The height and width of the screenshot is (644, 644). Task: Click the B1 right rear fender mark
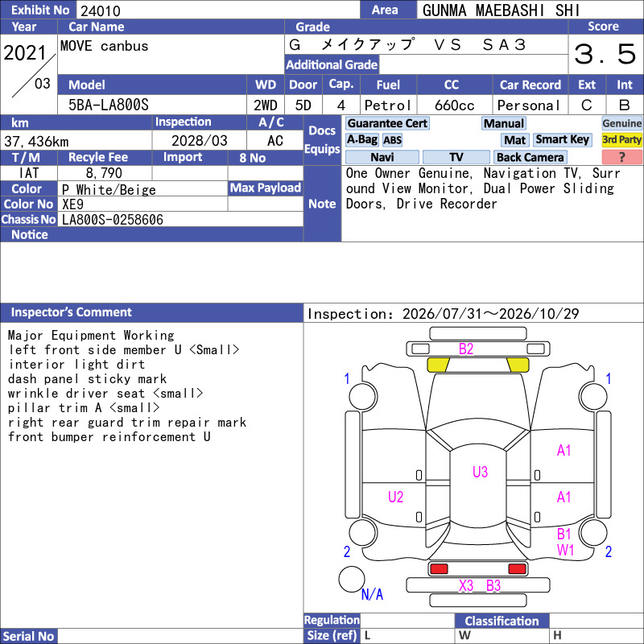pos(564,534)
